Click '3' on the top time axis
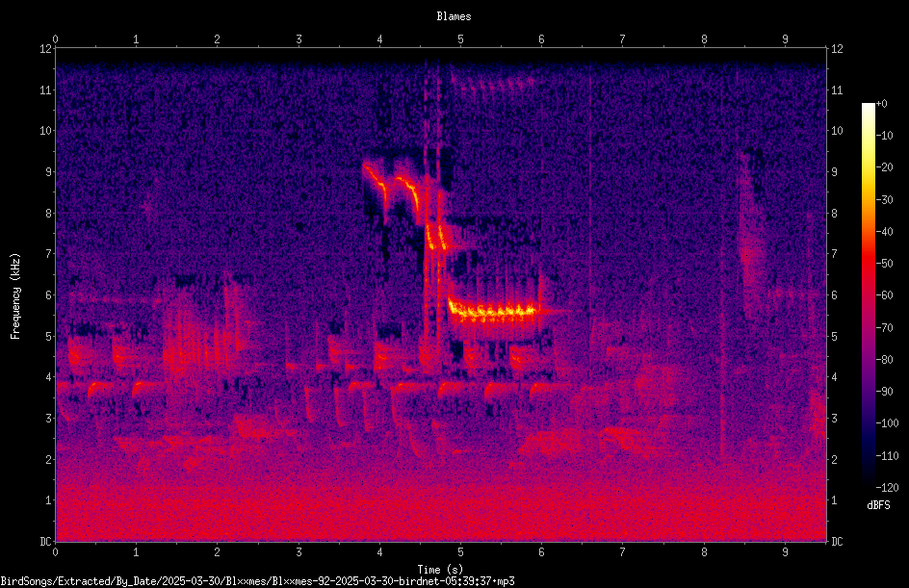Image resolution: width=909 pixels, height=588 pixels. point(299,39)
